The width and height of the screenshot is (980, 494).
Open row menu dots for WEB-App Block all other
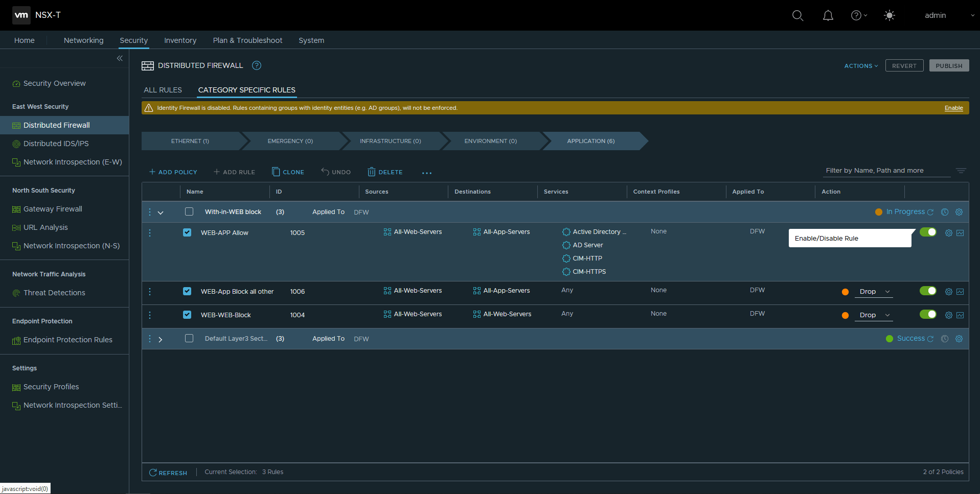click(150, 292)
